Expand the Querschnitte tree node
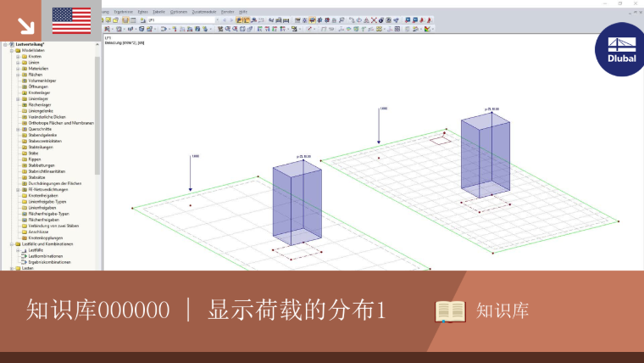The height and width of the screenshot is (363, 644). click(18, 129)
